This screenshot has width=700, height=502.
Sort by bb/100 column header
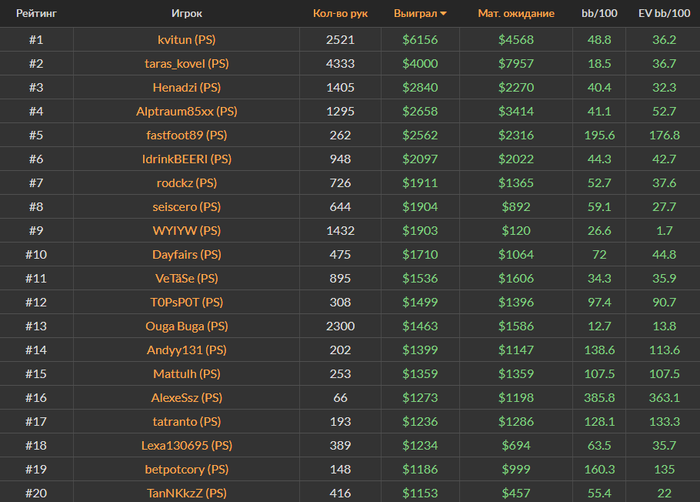pyautogui.click(x=600, y=14)
